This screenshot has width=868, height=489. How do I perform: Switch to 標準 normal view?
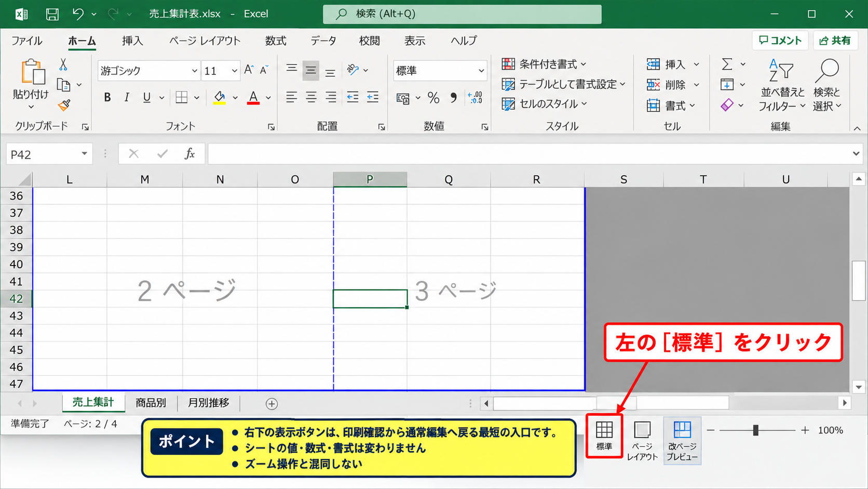[x=604, y=436]
